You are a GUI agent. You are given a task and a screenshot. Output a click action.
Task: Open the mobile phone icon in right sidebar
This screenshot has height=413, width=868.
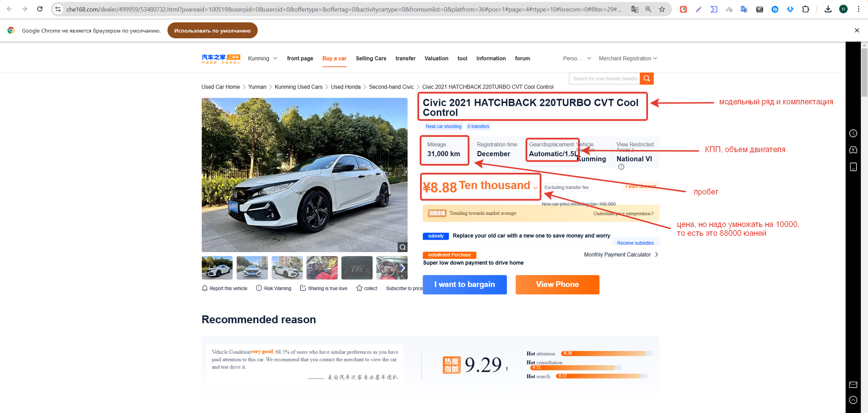pyautogui.click(x=853, y=167)
